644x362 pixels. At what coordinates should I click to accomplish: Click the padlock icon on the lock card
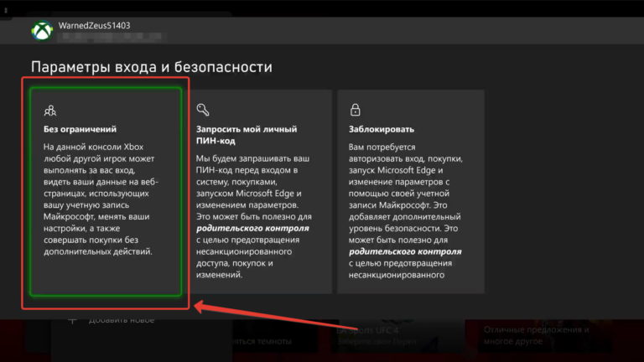click(x=356, y=110)
